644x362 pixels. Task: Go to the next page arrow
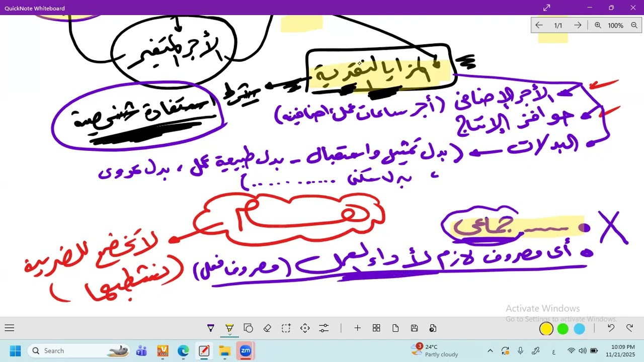tap(578, 25)
